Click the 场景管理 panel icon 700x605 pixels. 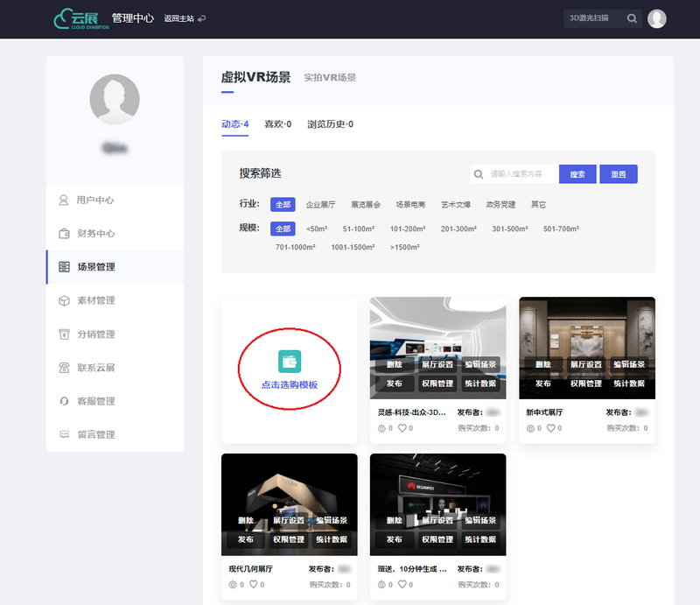click(64, 265)
